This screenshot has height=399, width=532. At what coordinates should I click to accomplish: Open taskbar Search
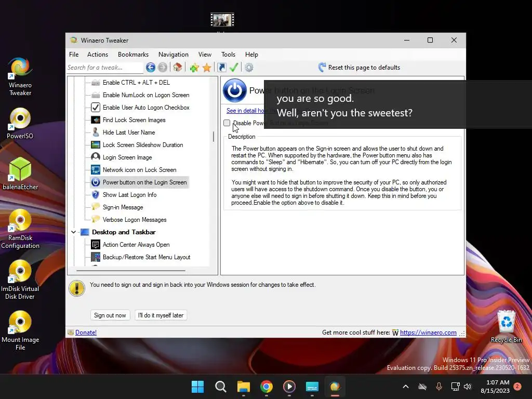pyautogui.click(x=220, y=387)
